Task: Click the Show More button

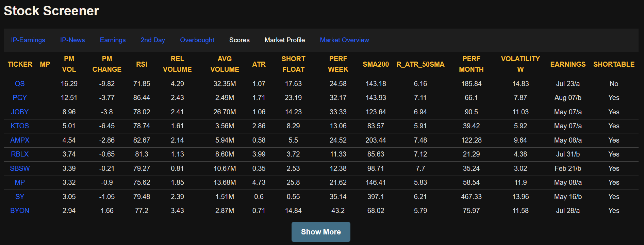Action: coord(320,232)
